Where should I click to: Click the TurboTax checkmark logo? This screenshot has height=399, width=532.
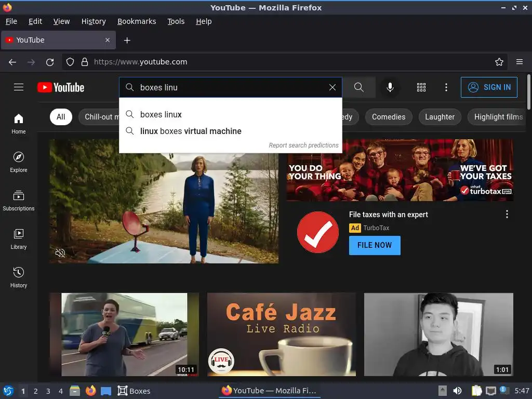click(x=318, y=232)
